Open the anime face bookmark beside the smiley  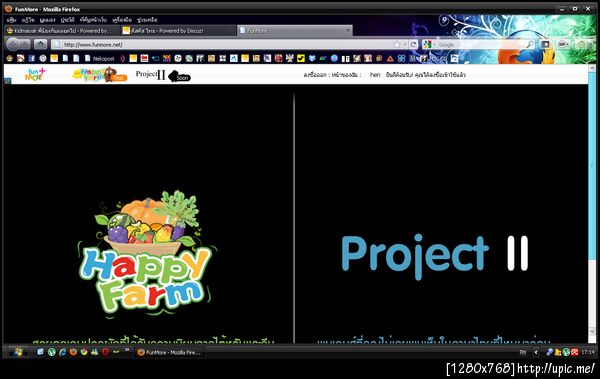click(21, 58)
